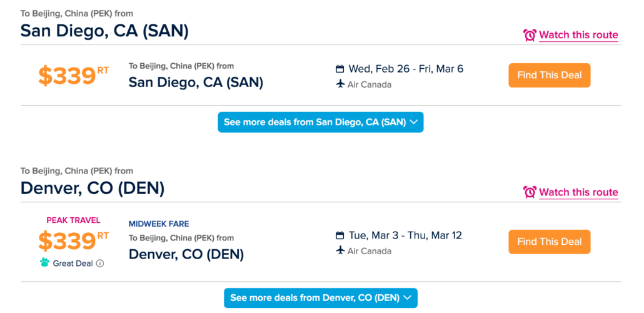Click the airplane icon in San Diego deal
Image resolution: width=644 pixels, height=313 pixels.
click(x=340, y=85)
